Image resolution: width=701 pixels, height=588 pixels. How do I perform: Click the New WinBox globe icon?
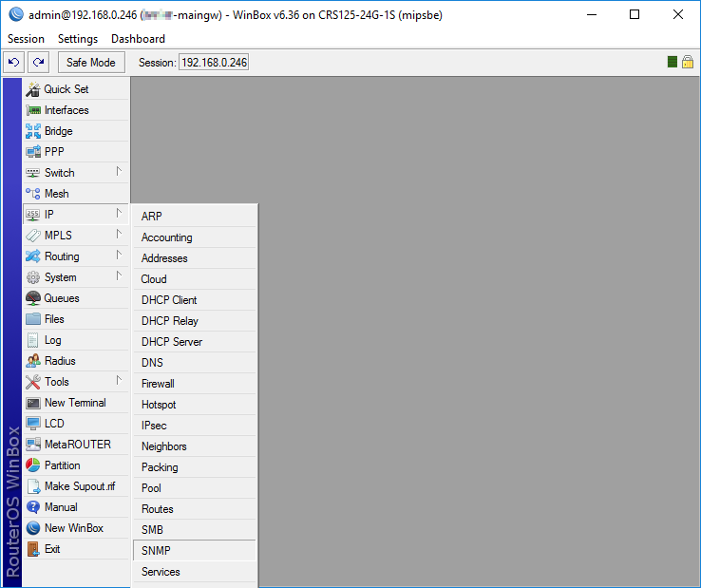pos(33,528)
